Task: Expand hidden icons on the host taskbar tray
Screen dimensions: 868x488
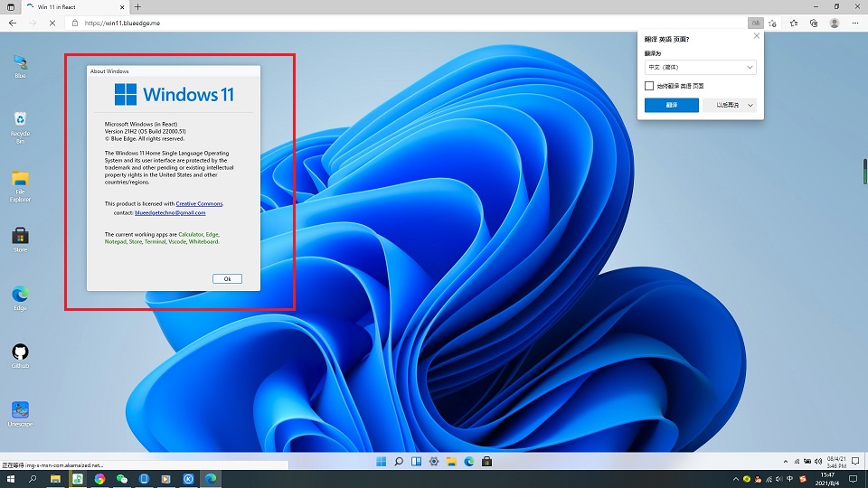Action: [736, 479]
